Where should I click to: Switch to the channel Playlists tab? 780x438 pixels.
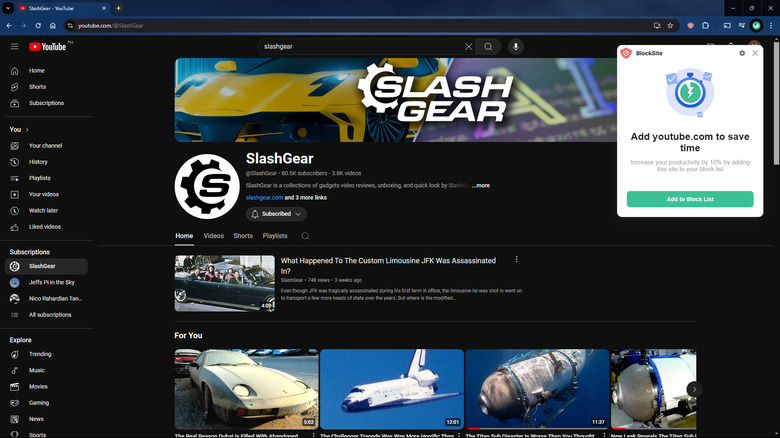coord(275,236)
